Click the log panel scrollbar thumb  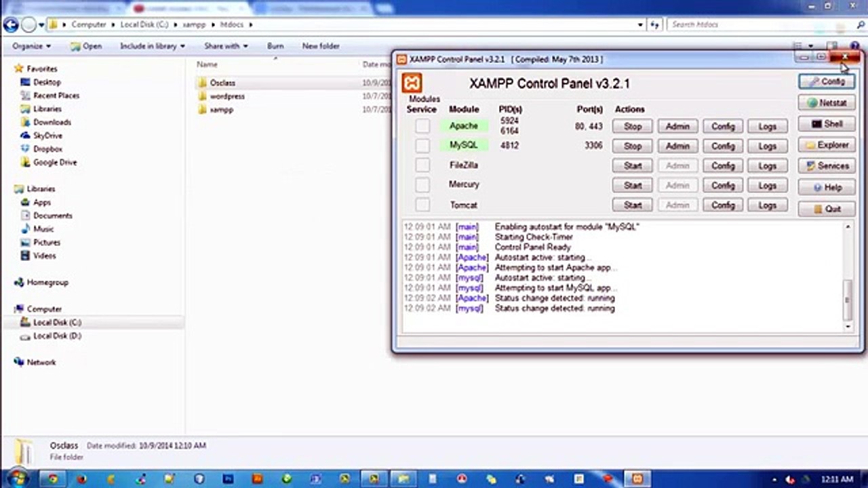pyautogui.click(x=848, y=299)
